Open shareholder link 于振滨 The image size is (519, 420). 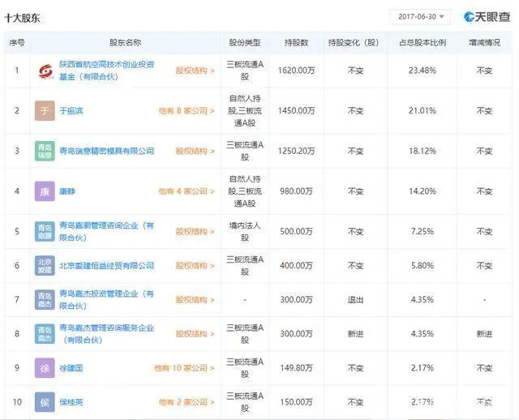[x=71, y=111]
